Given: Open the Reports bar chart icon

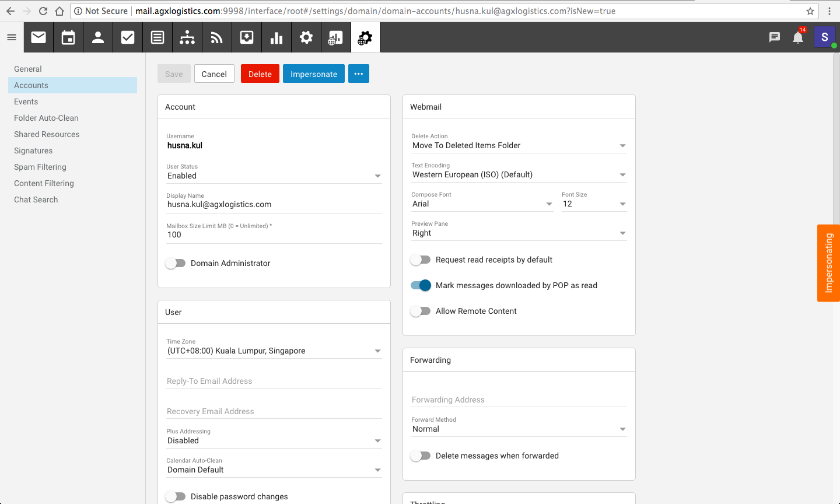Looking at the screenshot, I should point(276,38).
